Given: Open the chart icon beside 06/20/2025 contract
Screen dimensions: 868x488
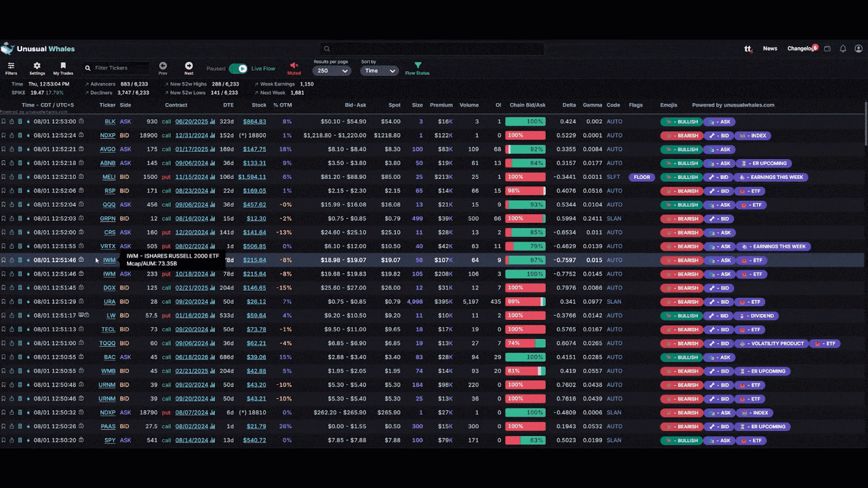Looking at the screenshot, I should tap(213, 122).
